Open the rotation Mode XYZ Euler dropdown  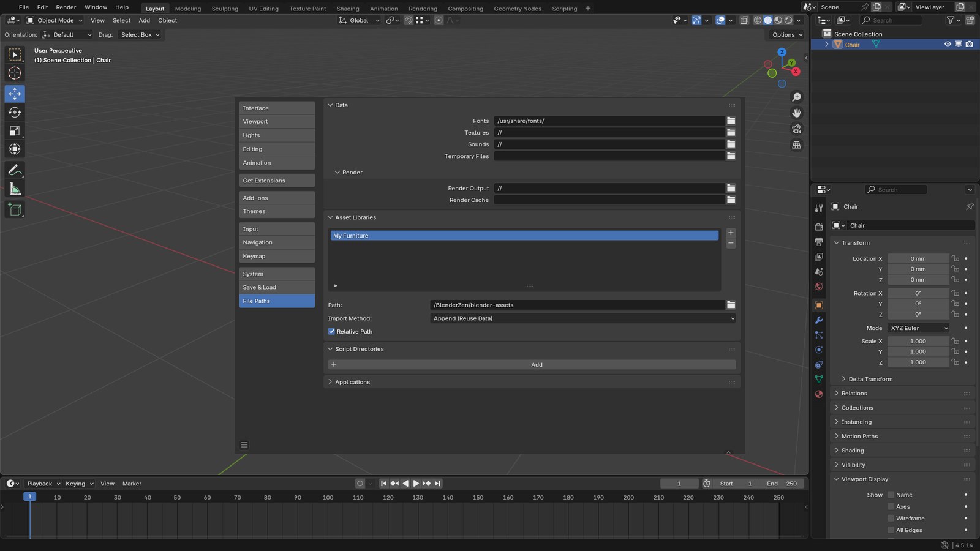point(919,328)
